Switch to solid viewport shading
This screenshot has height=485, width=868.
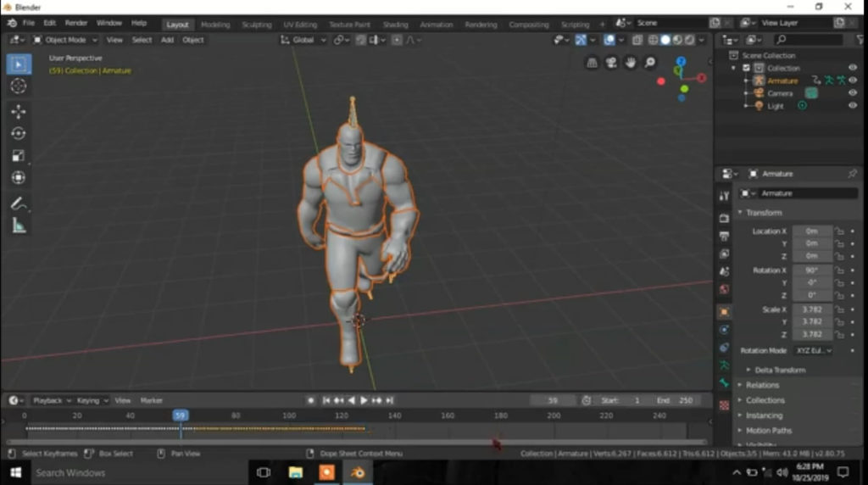tap(665, 40)
